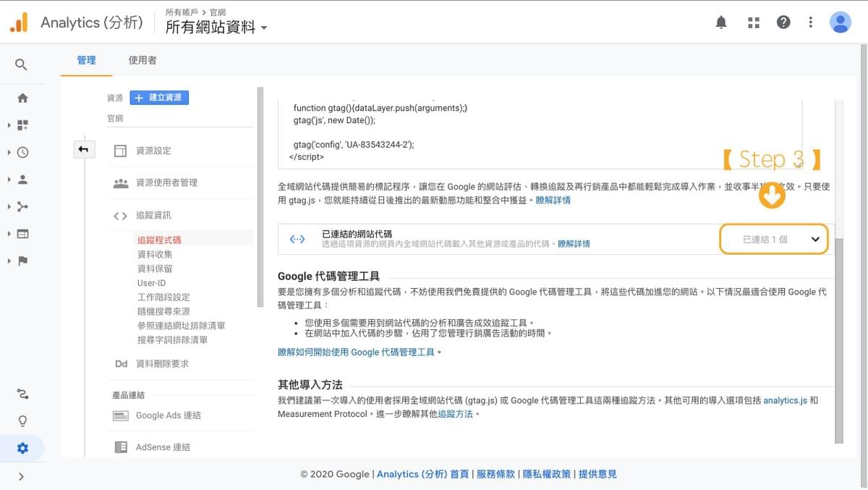Select User-ID menu item

(151, 283)
